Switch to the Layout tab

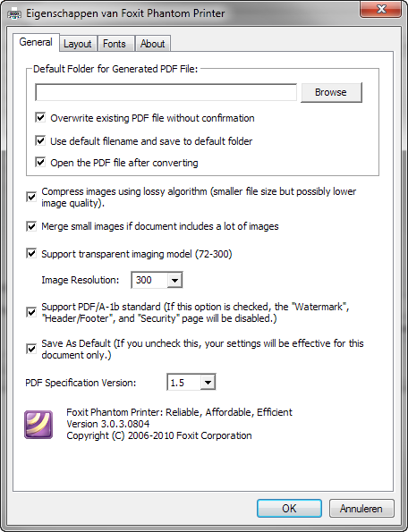click(78, 44)
